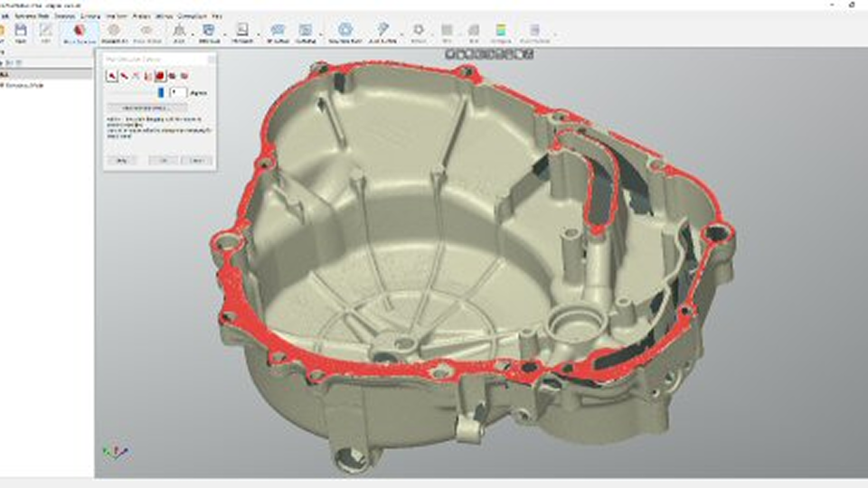Click the degrees input field
The image size is (868, 488).
tap(178, 92)
